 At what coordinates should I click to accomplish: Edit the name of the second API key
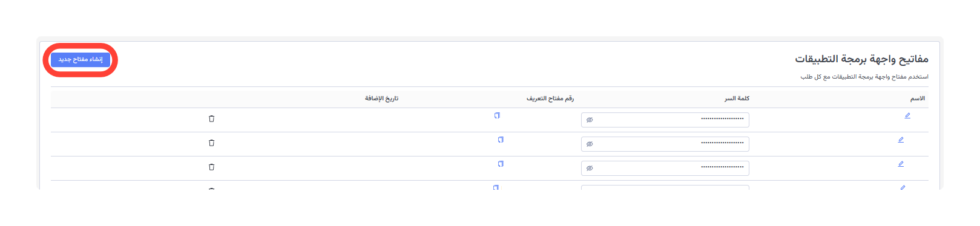pos(901,140)
